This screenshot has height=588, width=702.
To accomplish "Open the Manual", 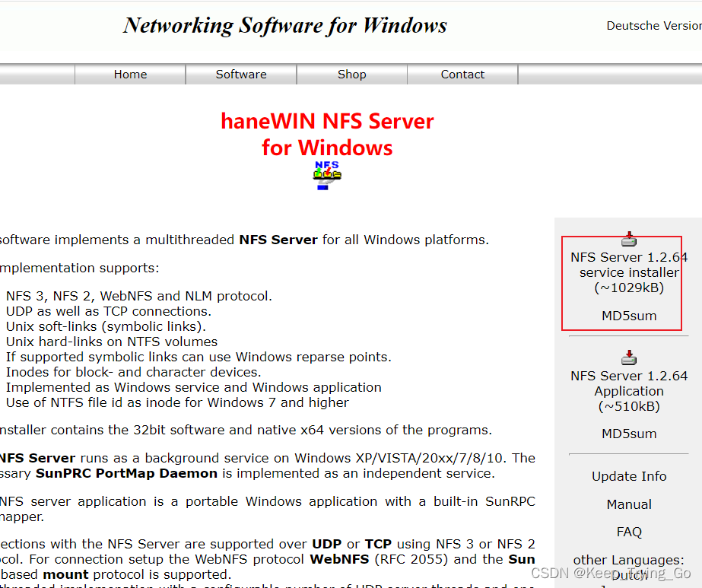I will click(x=628, y=504).
